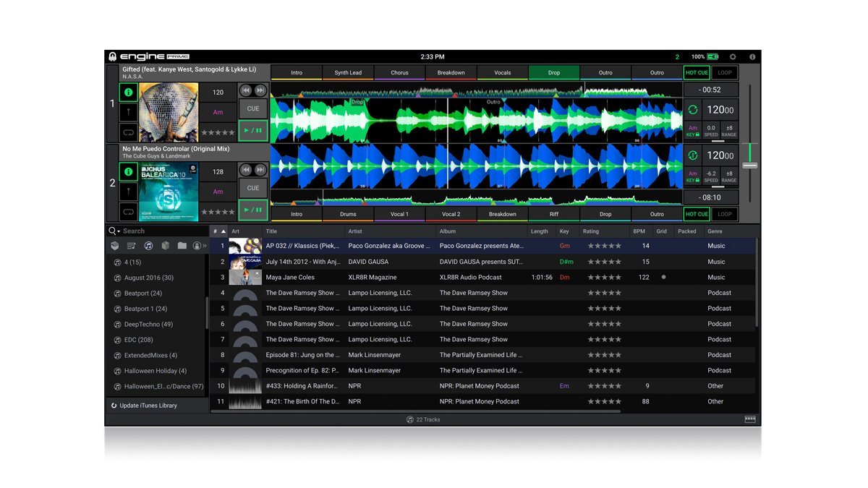Toggle HOT CUE mode on deck 1
This screenshot has height=488, width=868.
pyautogui.click(x=695, y=72)
